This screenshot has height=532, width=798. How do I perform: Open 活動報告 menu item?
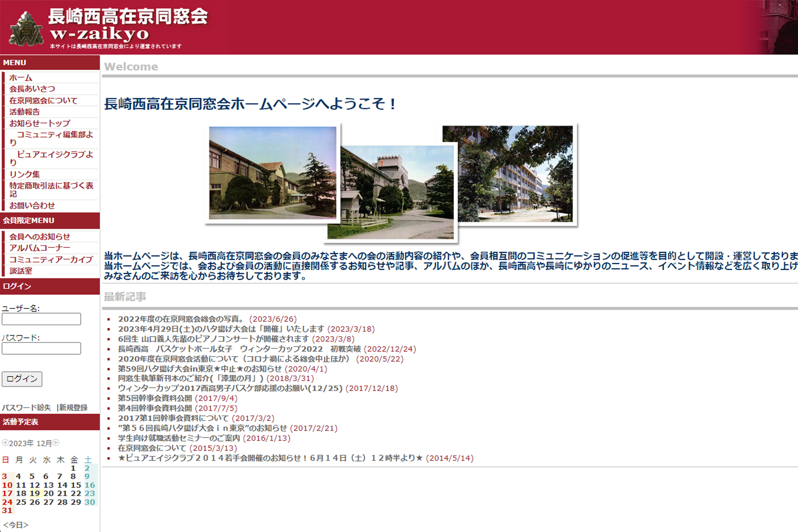coord(24,112)
